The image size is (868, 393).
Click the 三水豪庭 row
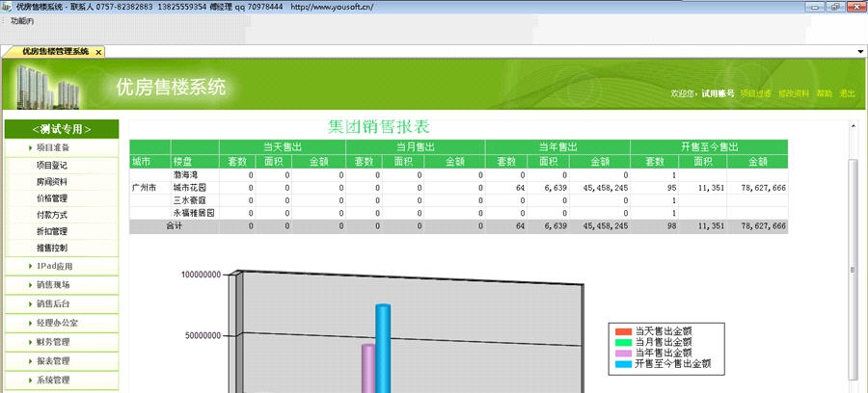tap(458, 200)
